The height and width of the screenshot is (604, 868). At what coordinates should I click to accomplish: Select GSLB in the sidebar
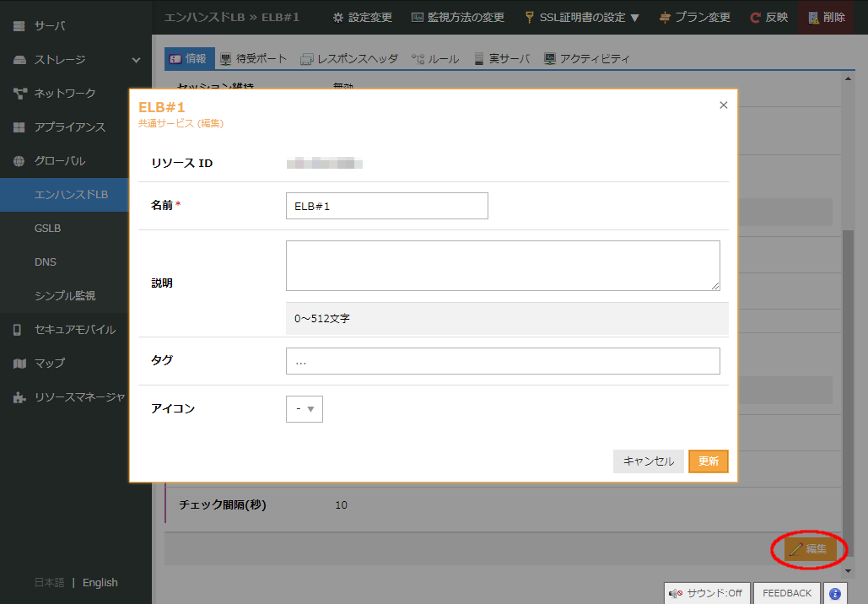47,229
